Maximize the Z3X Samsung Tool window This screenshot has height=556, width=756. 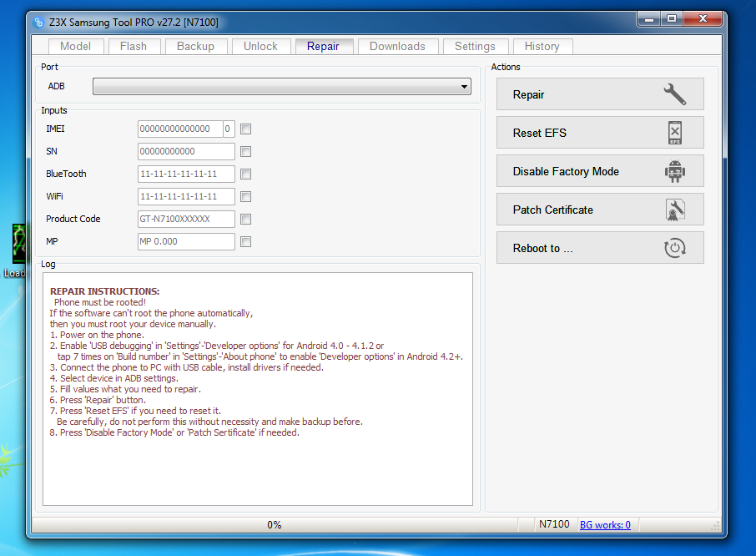pos(672,19)
